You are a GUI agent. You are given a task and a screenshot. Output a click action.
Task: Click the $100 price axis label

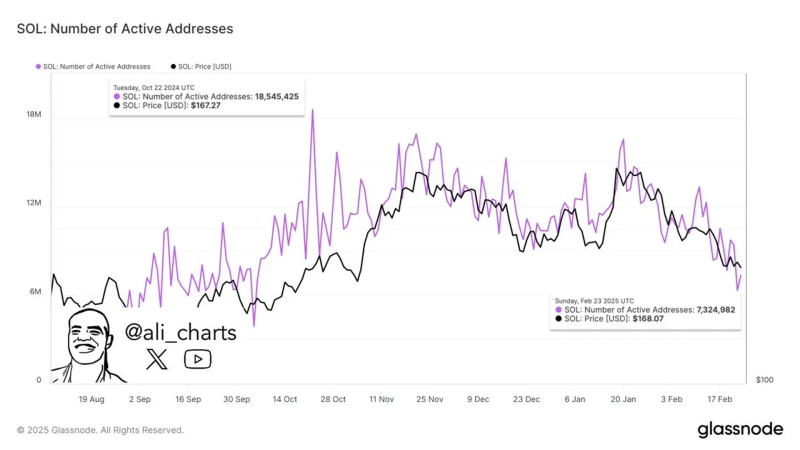pyautogui.click(x=764, y=380)
